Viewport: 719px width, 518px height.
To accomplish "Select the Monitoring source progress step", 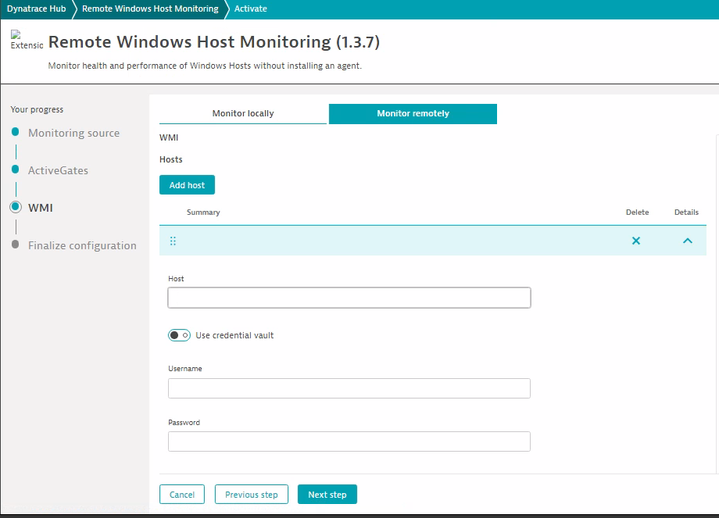I will coord(73,133).
